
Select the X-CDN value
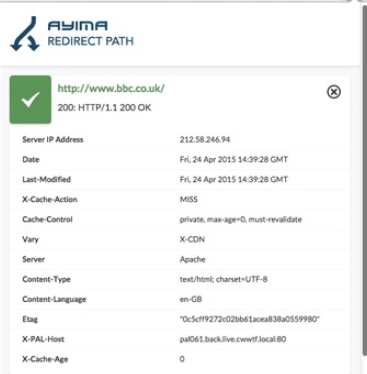[192, 239]
